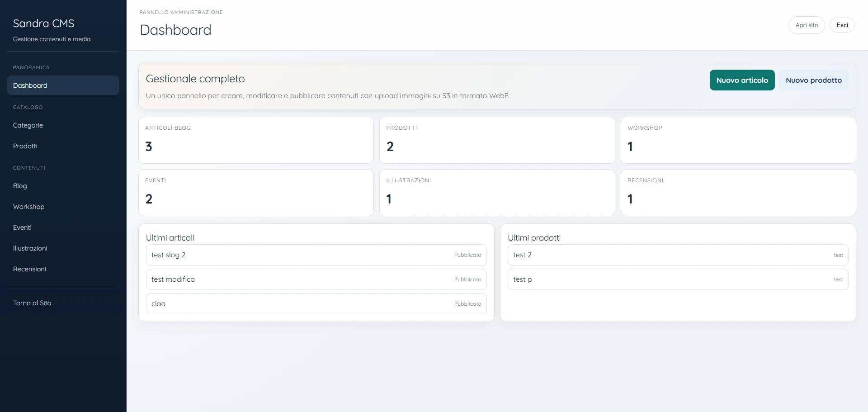Open the Articoli Blog stats card

pyautogui.click(x=256, y=140)
